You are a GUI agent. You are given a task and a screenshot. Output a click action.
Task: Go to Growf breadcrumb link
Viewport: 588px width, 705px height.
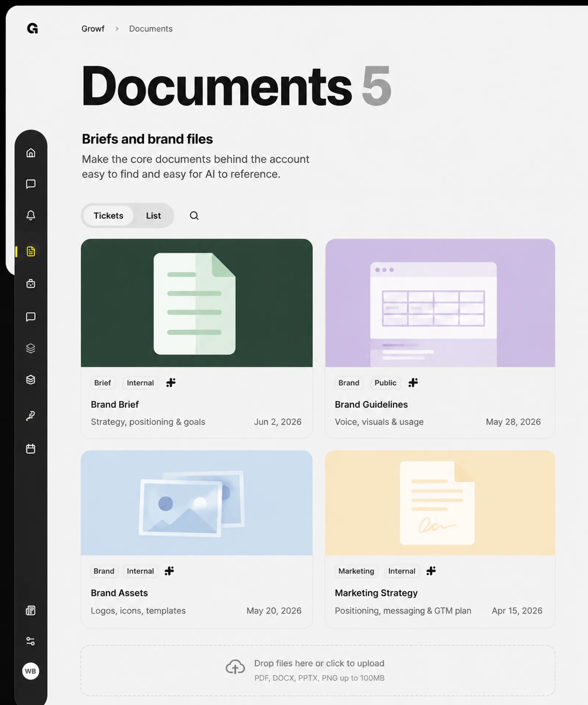(x=93, y=29)
